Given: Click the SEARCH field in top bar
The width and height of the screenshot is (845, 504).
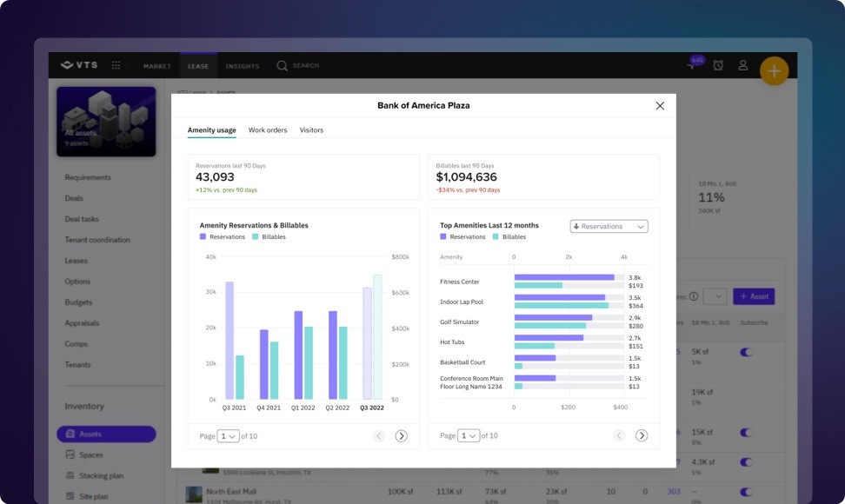Looking at the screenshot, I should (x=305, y=66).
